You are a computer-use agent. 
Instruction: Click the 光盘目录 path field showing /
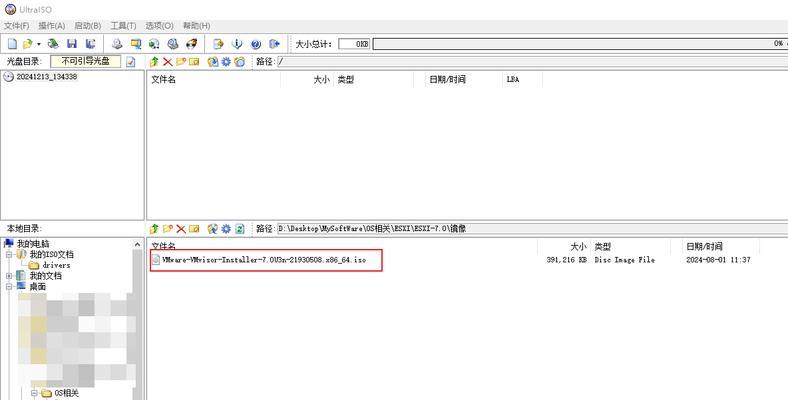532,61
